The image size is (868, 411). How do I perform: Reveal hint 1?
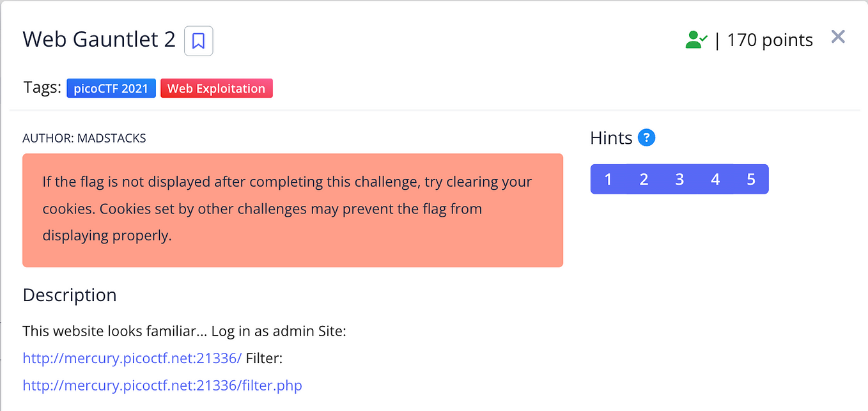[x=608, y=180]
